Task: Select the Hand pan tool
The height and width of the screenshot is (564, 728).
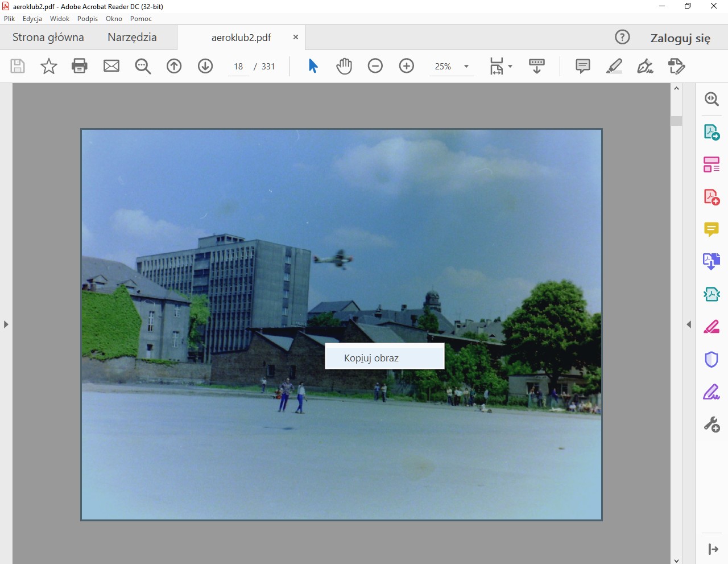Action: (x=344, y=66)
